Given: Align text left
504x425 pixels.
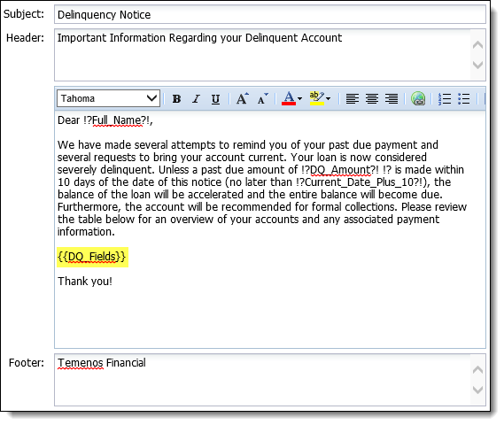Looking at the screenshot, I should (353, 98).
